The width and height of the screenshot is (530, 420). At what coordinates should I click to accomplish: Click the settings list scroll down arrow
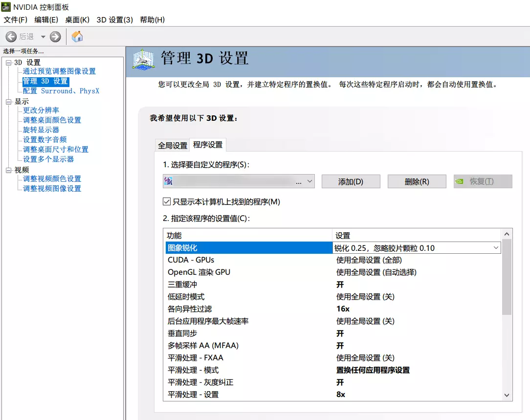pos(507,395)
